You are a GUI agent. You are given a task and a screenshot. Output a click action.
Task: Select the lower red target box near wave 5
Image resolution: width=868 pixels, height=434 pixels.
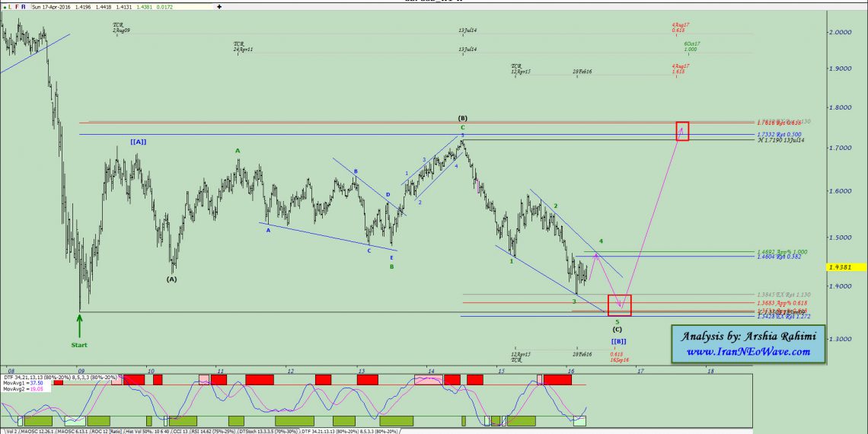(619, 305)
